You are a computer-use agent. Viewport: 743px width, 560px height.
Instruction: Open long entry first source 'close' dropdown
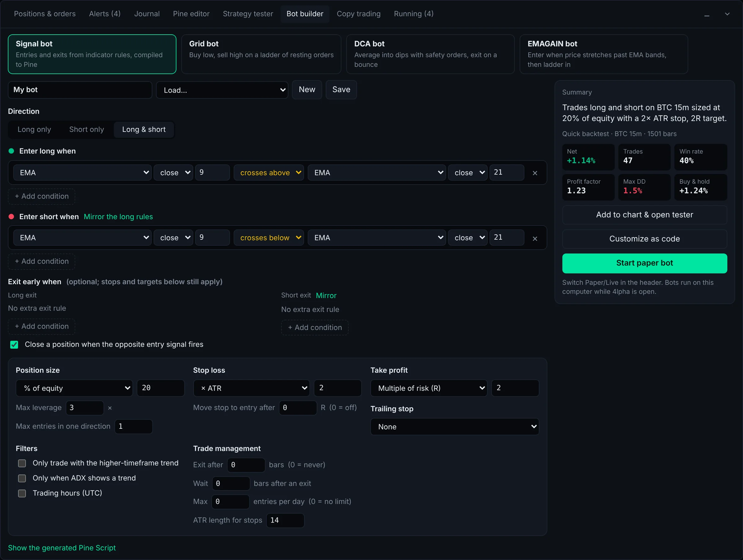pyautogui.click(x=173, y=173)
